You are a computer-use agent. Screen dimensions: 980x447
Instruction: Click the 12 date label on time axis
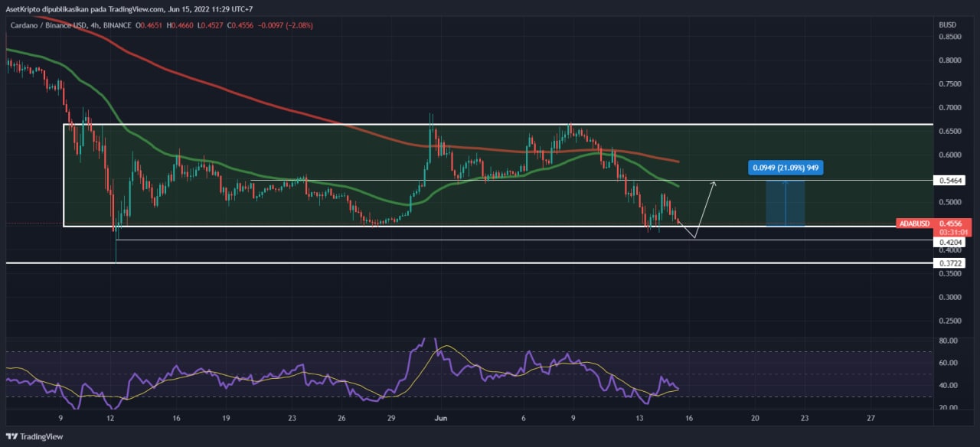click(111, 419)
